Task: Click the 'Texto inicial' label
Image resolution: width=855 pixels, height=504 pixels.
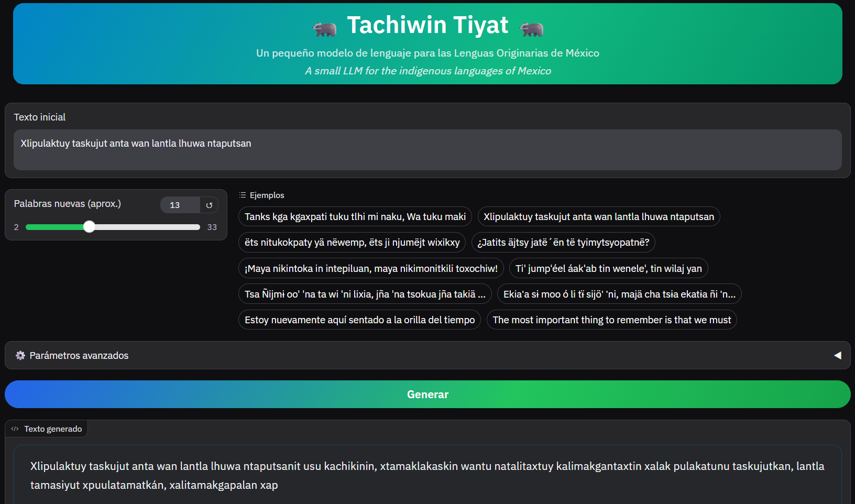Action: (40, 117)
